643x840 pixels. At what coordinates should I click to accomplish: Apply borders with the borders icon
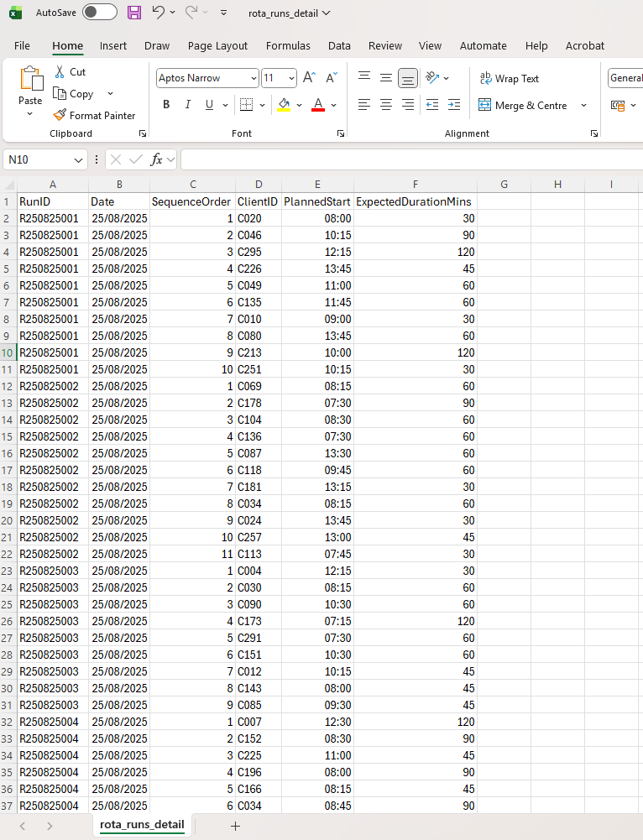[x=247, y=104]
